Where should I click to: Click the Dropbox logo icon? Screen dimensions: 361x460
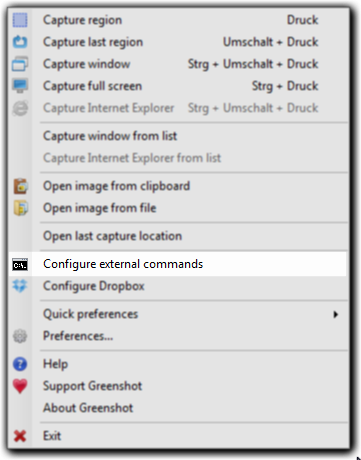pos(20,286)
